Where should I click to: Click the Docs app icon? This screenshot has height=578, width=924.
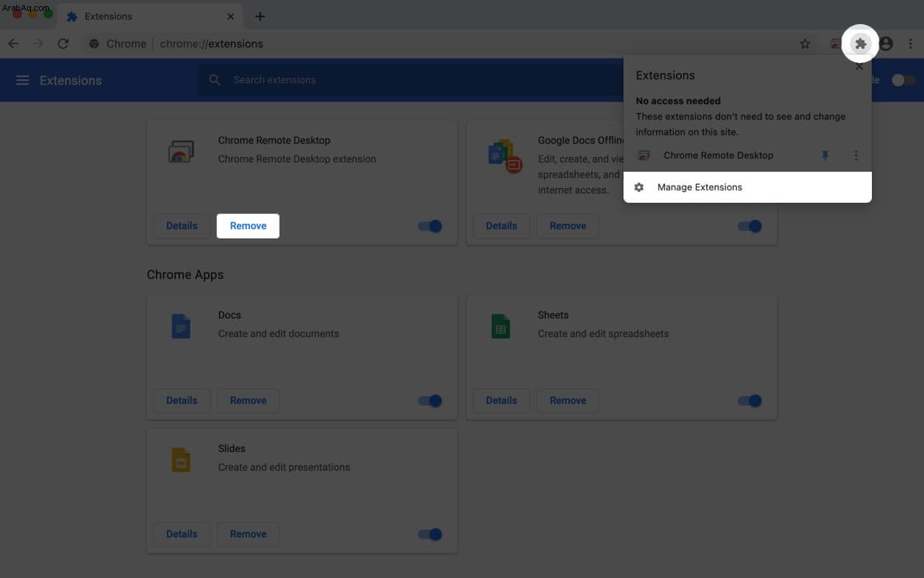pyautogui.click(x=181, y=326)
